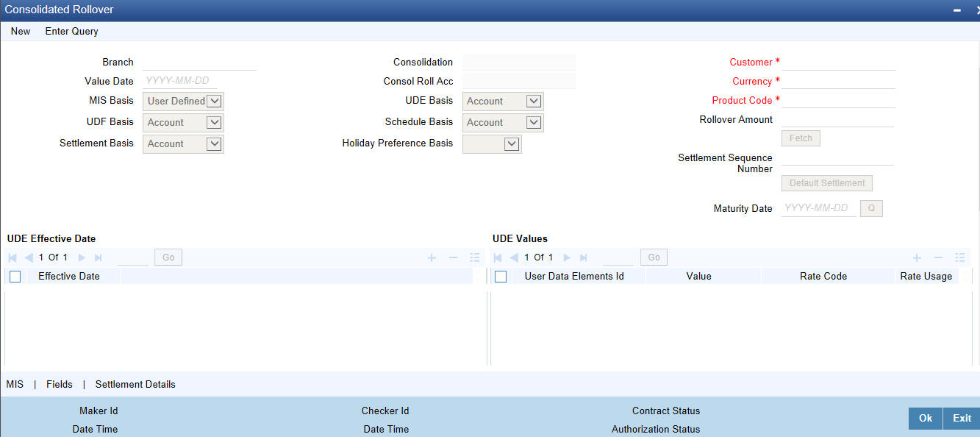The width and height of the screenshot is (980, 437).
Task: Click Go in UDE Values pager
Action: [654, 257]
